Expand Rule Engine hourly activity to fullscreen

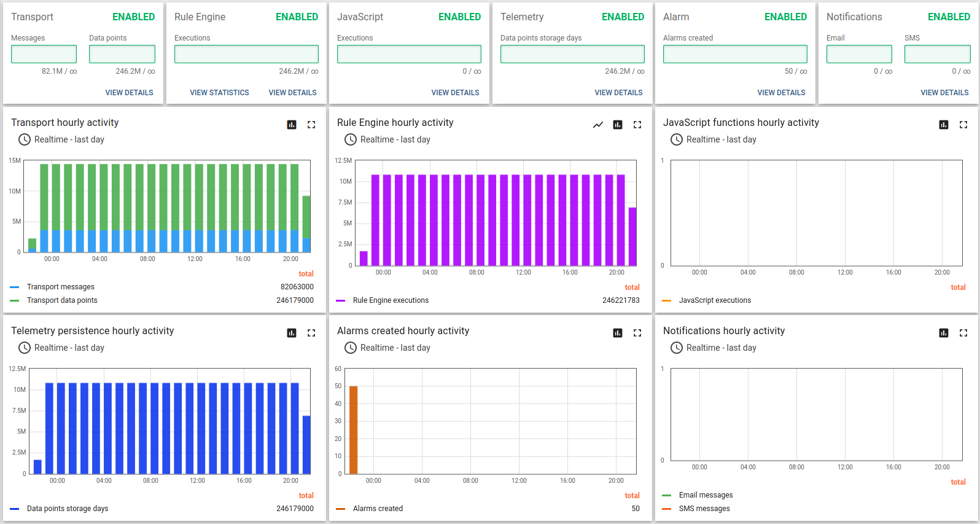pyautogui.click(x=637, y=125)
